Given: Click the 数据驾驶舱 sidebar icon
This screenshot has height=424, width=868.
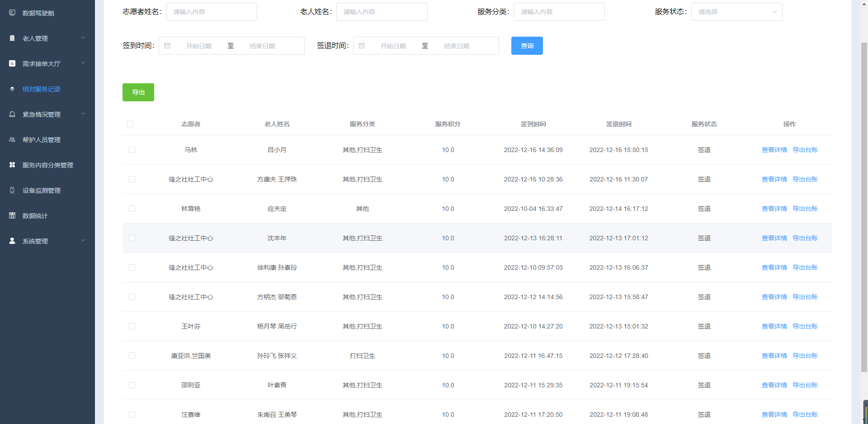Looking at the screenshot, I should click(x=12, y=13).
